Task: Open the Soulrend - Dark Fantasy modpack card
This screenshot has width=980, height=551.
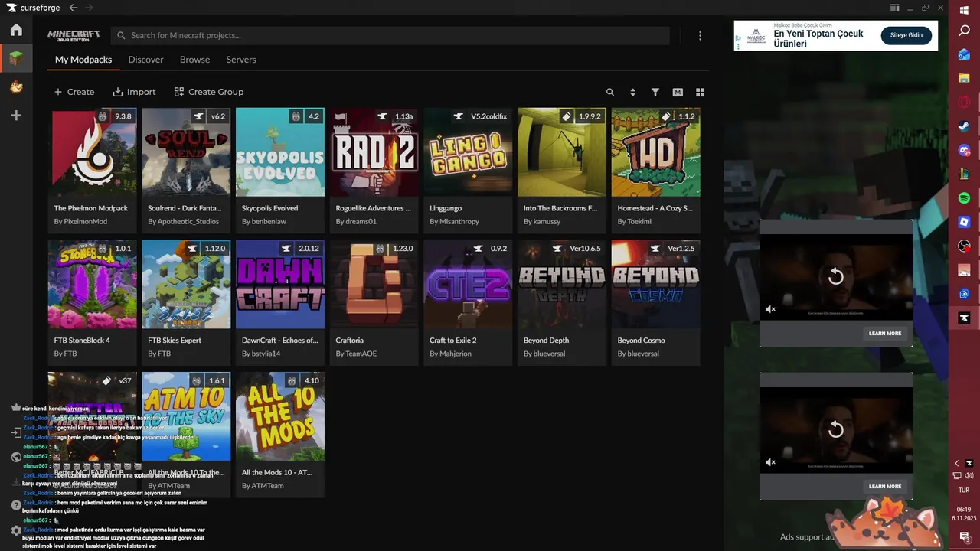Action: [186, 170]
